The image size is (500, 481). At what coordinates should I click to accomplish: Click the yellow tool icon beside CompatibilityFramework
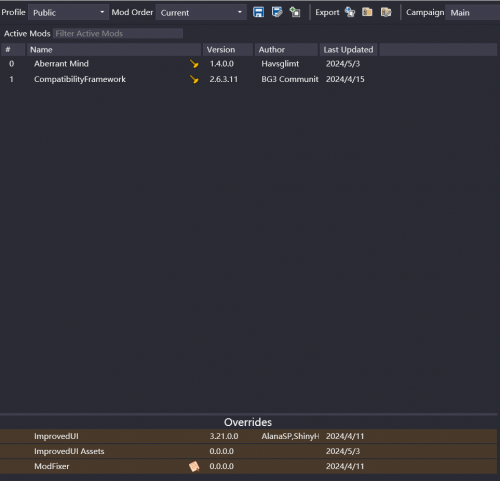pos(194,79)
